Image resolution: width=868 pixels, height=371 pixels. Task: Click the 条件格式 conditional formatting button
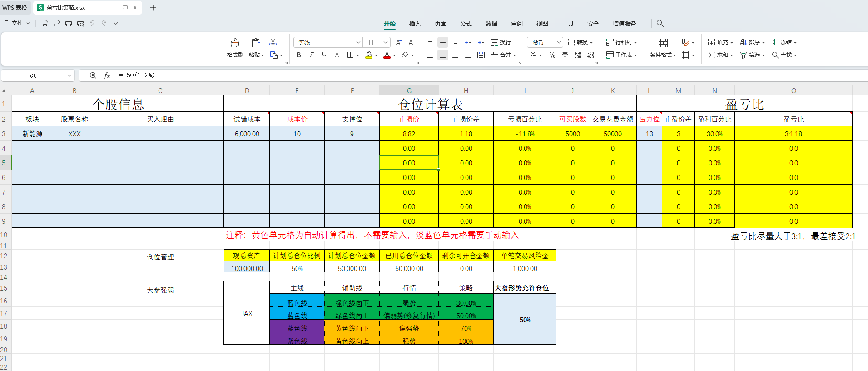663,48
